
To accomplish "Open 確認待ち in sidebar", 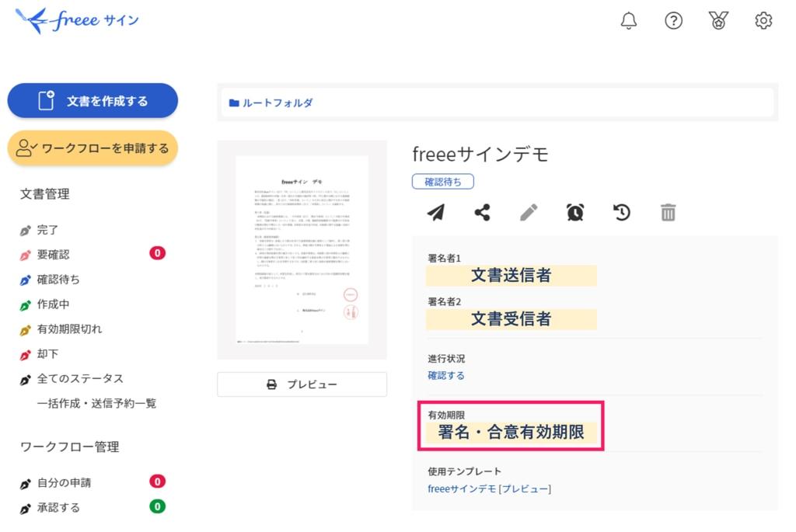I will point(58,280).
